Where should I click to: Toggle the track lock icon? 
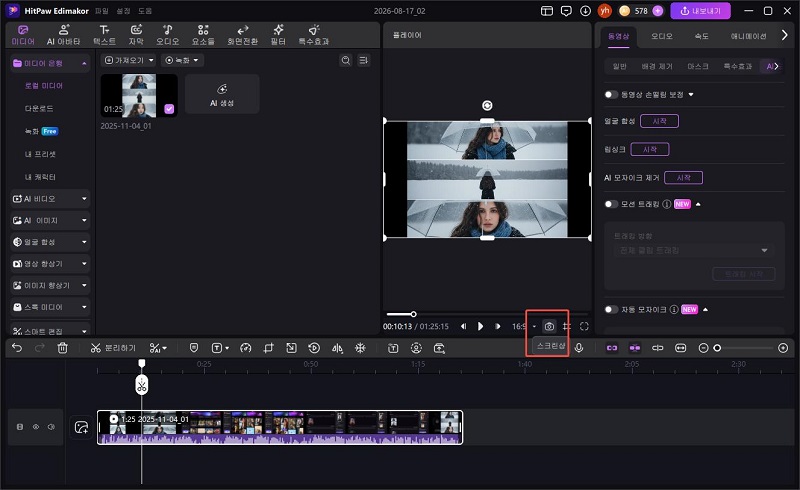click(x=20, y=427)
